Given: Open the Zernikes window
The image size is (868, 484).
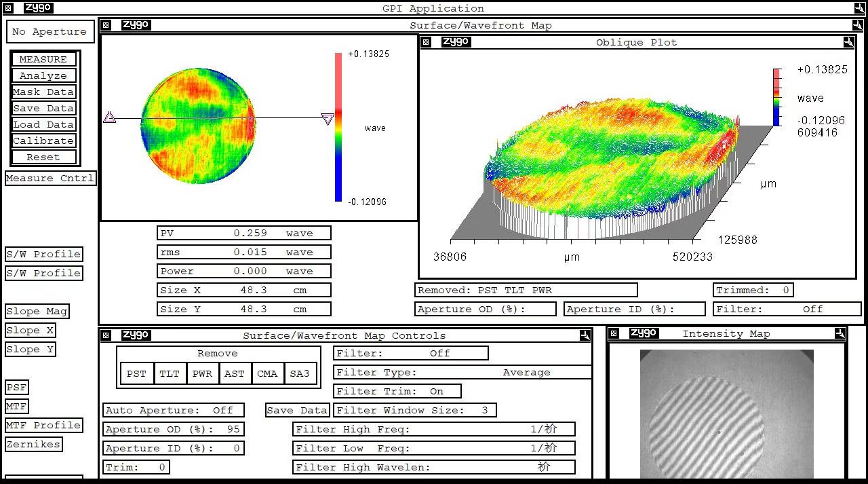Looking at the screenshot, I should 33,444.
